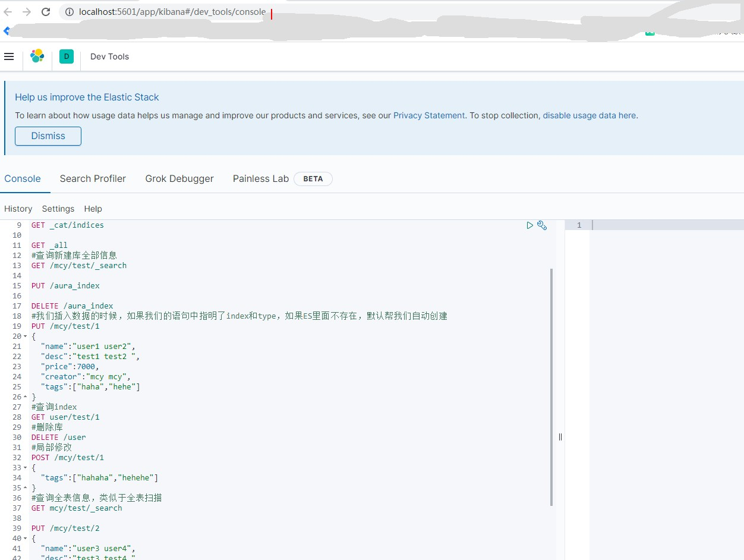Click the line GET _all
744x560 pixels.
[x=50, y=246]
